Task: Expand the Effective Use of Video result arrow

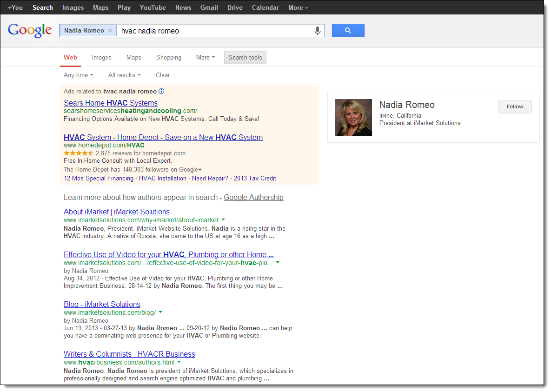Action: (278, 263)
